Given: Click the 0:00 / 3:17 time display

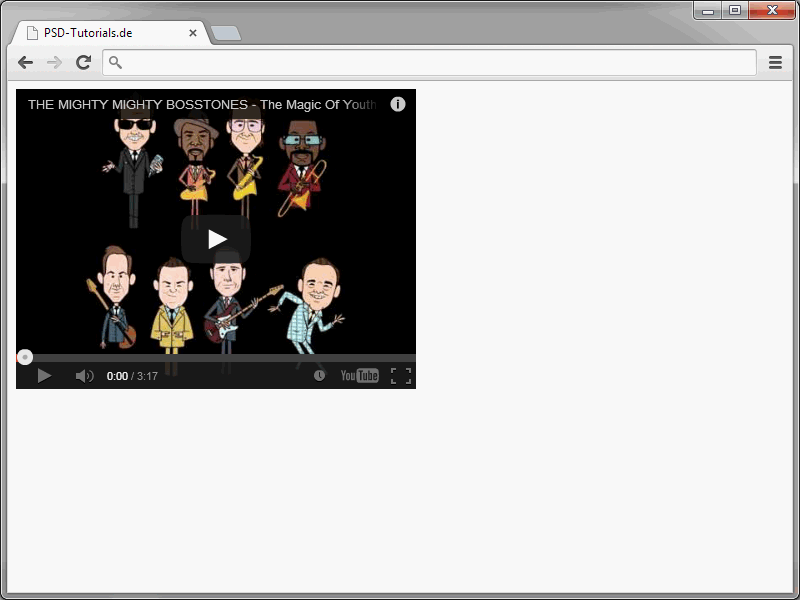Looking at the screenshot, I should (x=132, y=376).
